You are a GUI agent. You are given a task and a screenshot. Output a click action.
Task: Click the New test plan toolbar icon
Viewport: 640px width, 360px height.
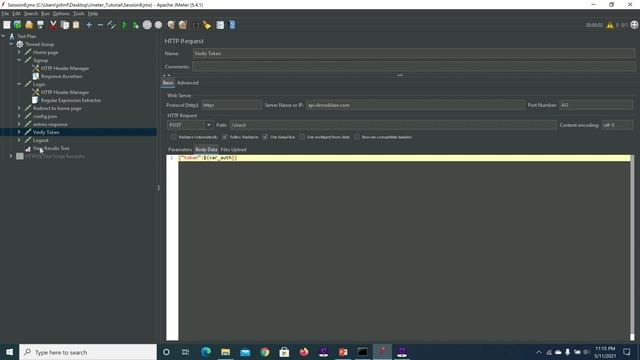7,25
